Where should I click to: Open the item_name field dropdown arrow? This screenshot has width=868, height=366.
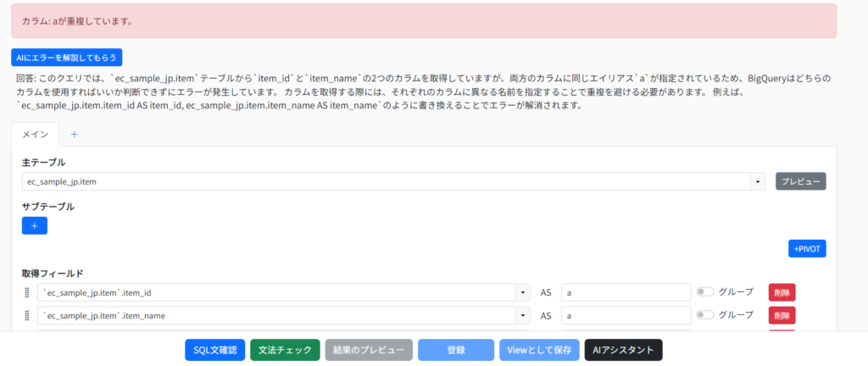(x=522, y=316)
